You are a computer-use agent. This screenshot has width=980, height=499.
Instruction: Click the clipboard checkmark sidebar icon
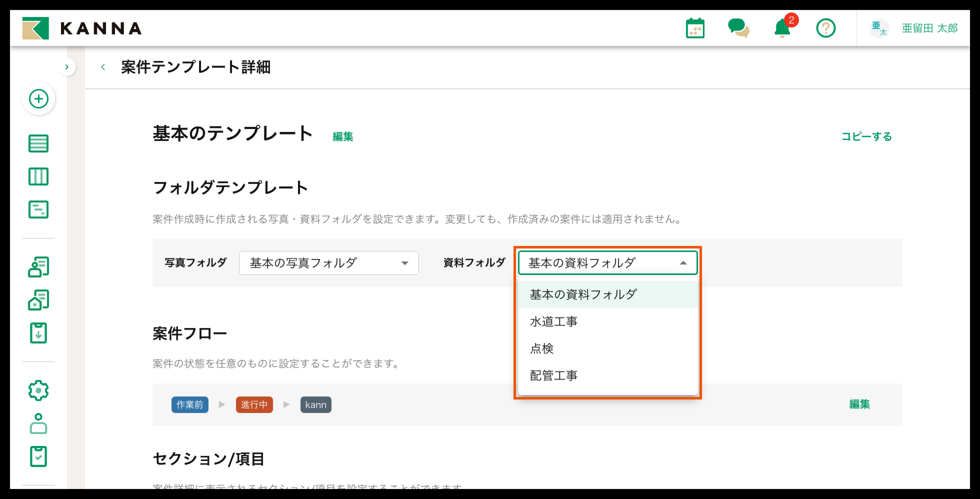click(38, 456)
